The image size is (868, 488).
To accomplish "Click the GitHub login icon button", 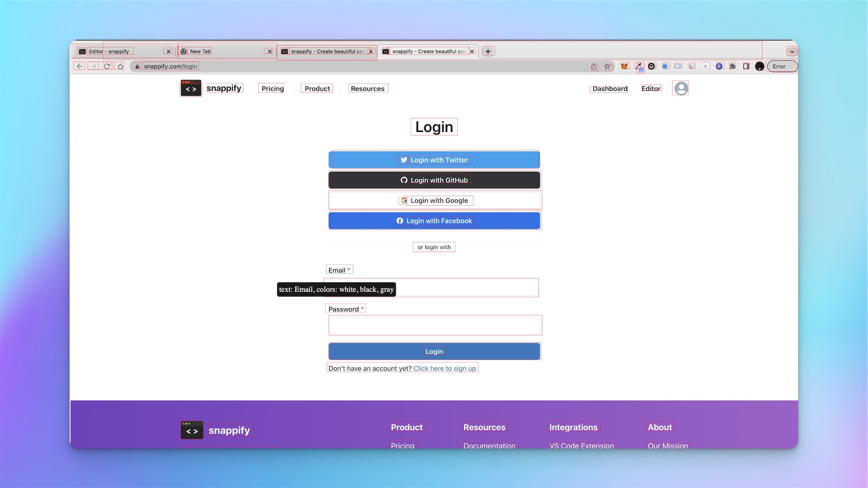I will [403, 180].
